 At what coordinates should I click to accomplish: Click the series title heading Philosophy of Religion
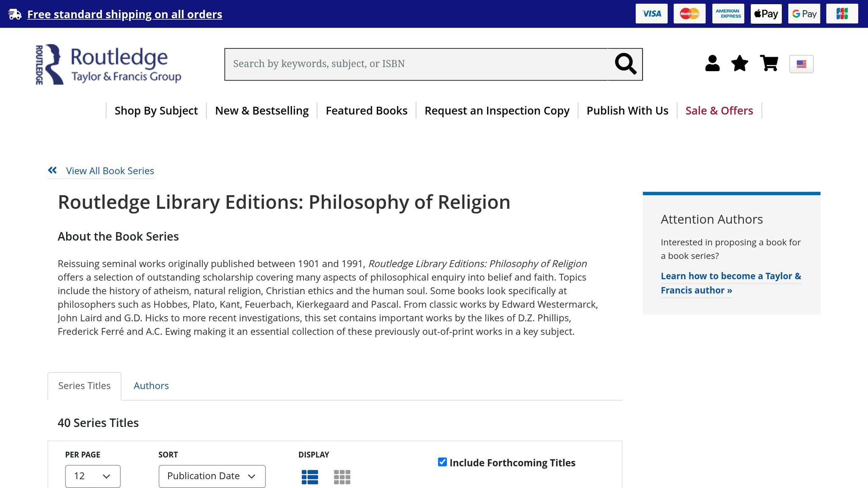pyautogui.click(x=284, y=202)
